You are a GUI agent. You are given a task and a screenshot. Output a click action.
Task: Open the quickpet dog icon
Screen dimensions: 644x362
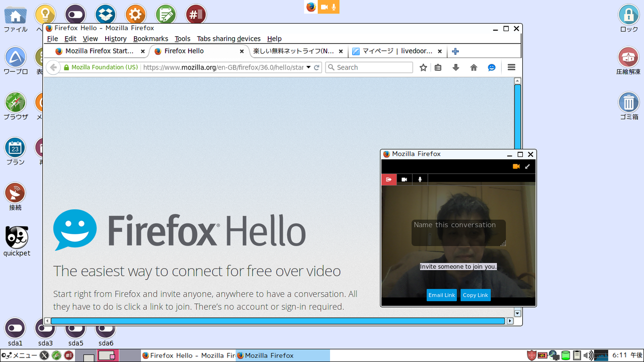17,237
